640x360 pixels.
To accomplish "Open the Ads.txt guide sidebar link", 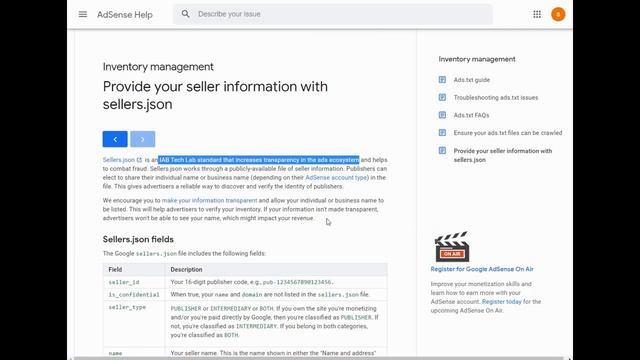I will pyautogui.click(x=472, y=80).
